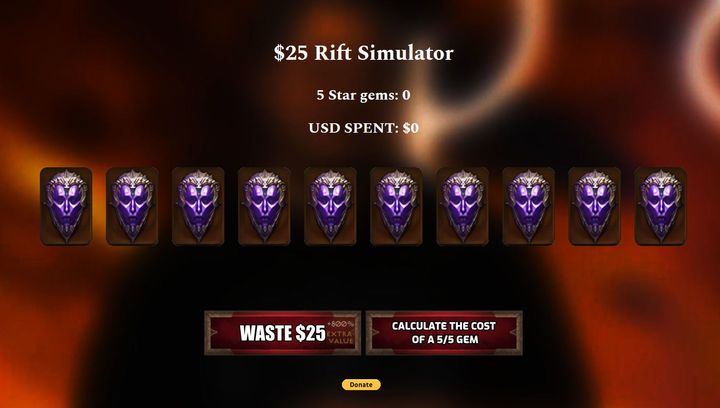Select the seventh crest card
The width and height of the screenshot is (720, 408).
point(462,206)
